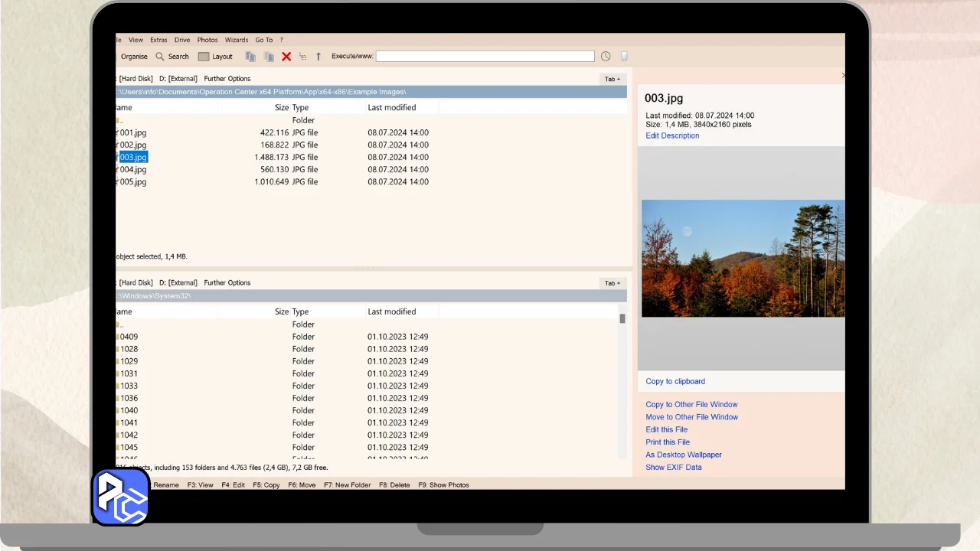Click the Search magnifier icon
980x551 pixels.
click(x=160, y=57)
